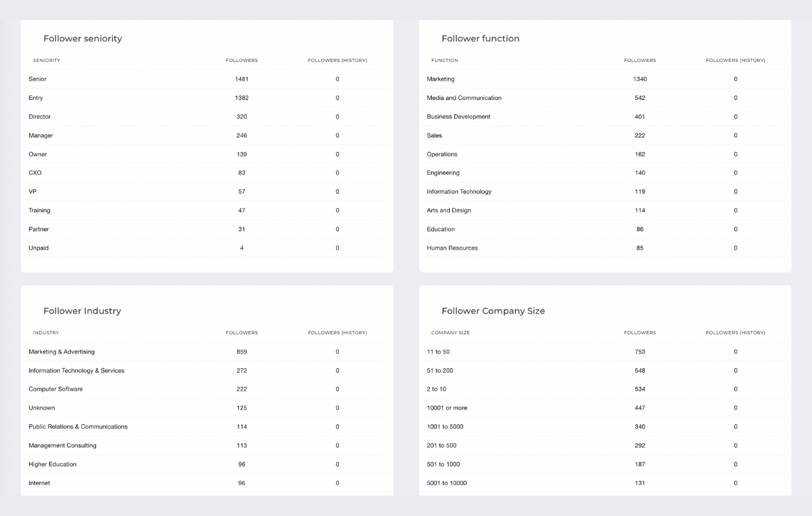
Task: Click the SENIORITY column header
Action: pos(46,61)
